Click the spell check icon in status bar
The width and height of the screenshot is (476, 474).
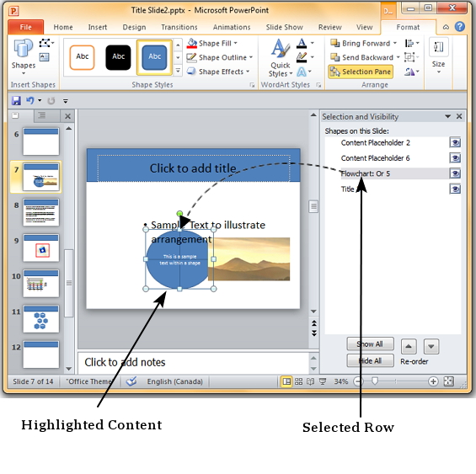pos(131,381)
